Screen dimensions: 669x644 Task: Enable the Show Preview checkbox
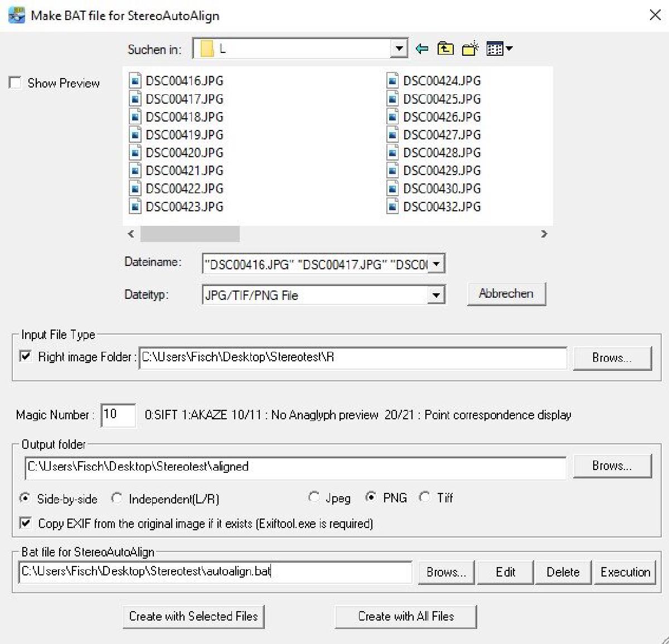tap(15, 83)
